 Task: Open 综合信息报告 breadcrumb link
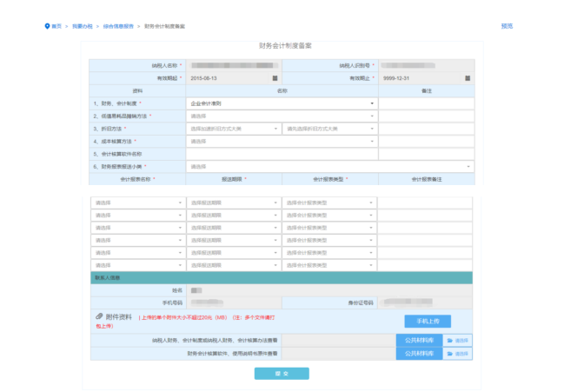point(118,26)
